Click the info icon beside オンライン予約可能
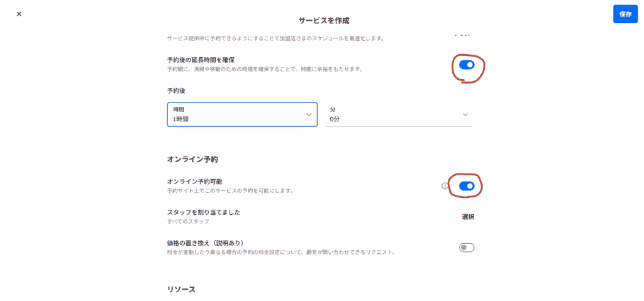 [x=445, y=186]
